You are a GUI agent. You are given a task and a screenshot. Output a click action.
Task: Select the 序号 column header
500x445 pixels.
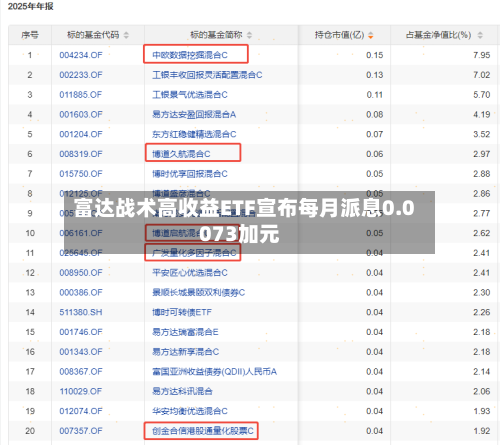(30, 35)
